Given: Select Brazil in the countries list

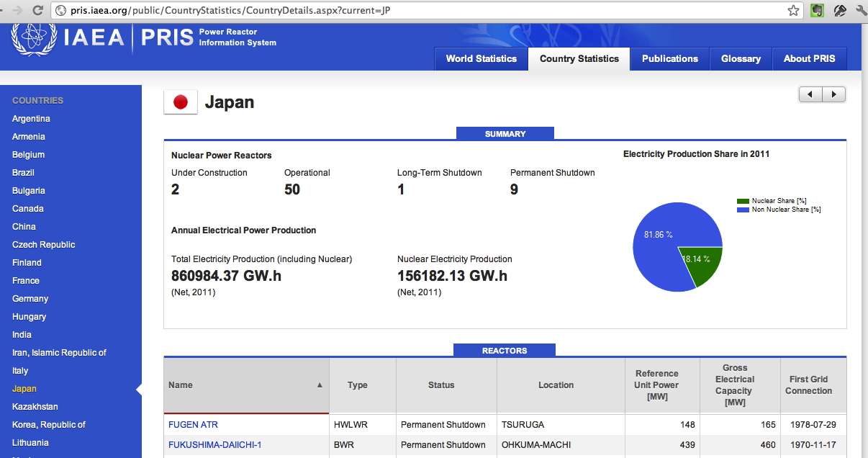Looking at the screenshot, I should click(23, 173).
